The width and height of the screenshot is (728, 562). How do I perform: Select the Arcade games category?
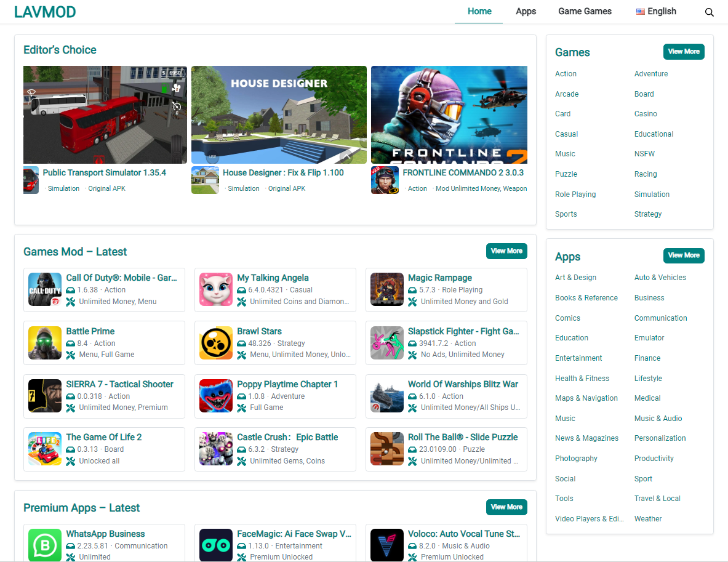566,94
